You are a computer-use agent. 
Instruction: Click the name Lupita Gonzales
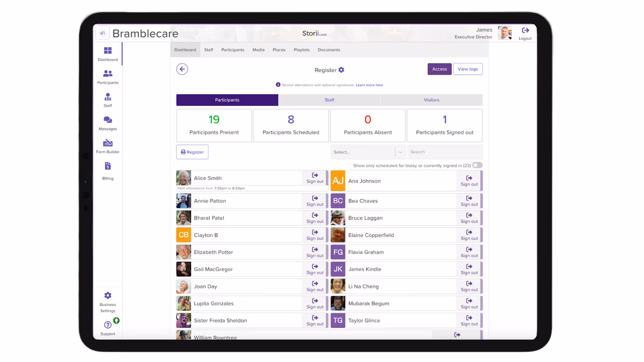(x=214, y=304)
